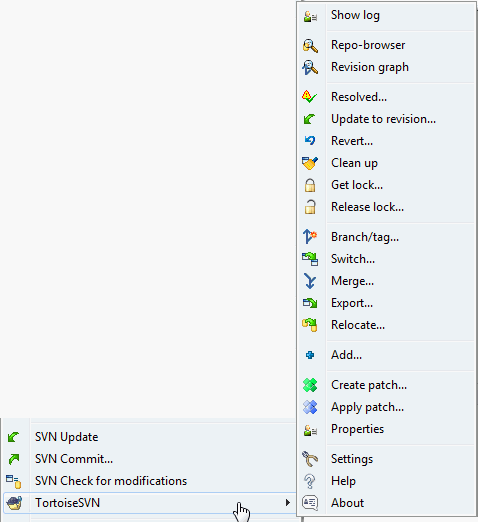Click the Help question mark icon
Image resolution: width=478 pixels, height=522 pixels.
(x=310, y=482)
